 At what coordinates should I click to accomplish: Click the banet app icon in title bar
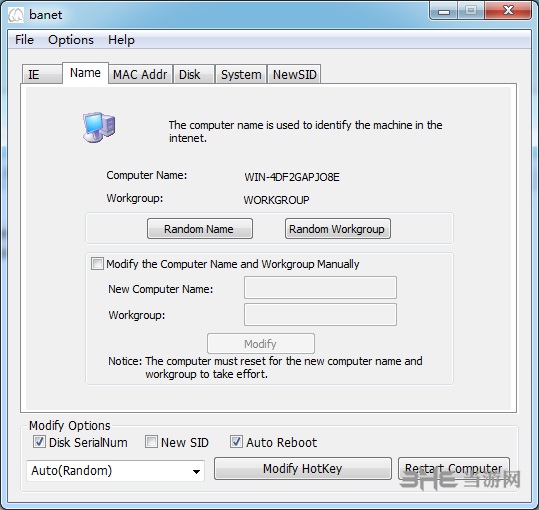click(x=16, y=15)
